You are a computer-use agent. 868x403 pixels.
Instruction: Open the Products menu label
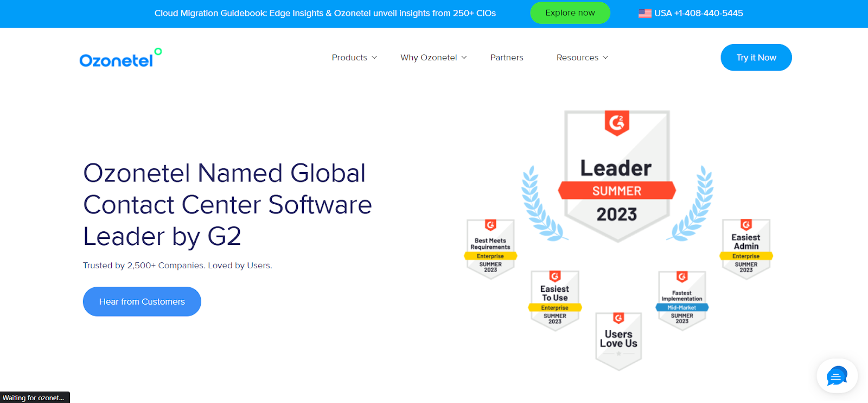(x=349, y=58)
